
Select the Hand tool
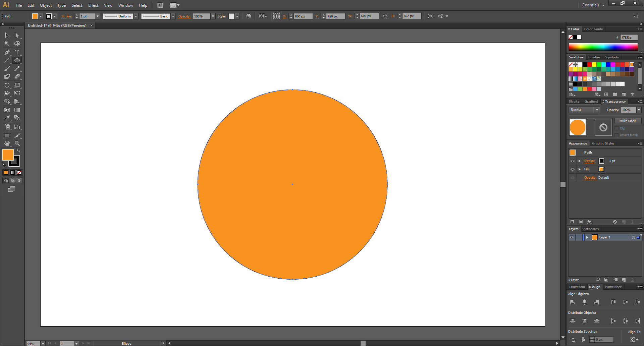pyautogui.click(x=7, y=143)
